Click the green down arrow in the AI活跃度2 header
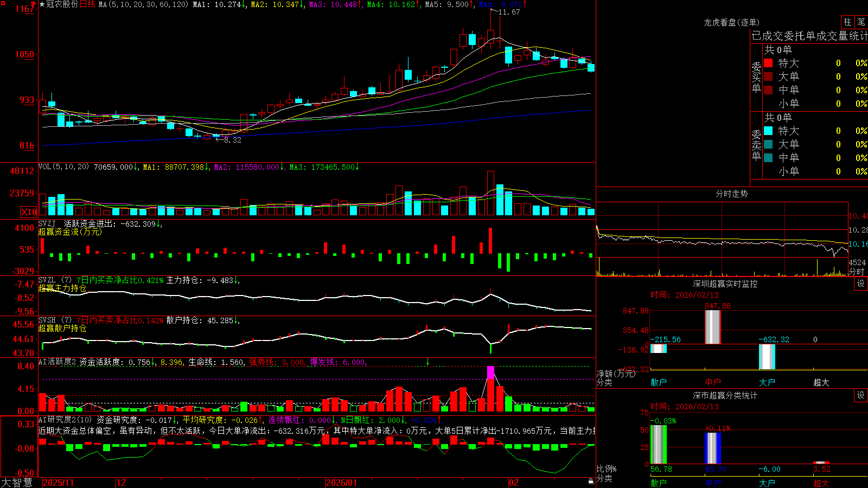The width and height of the screenshot is (868, 488). (x=428, y=362)
